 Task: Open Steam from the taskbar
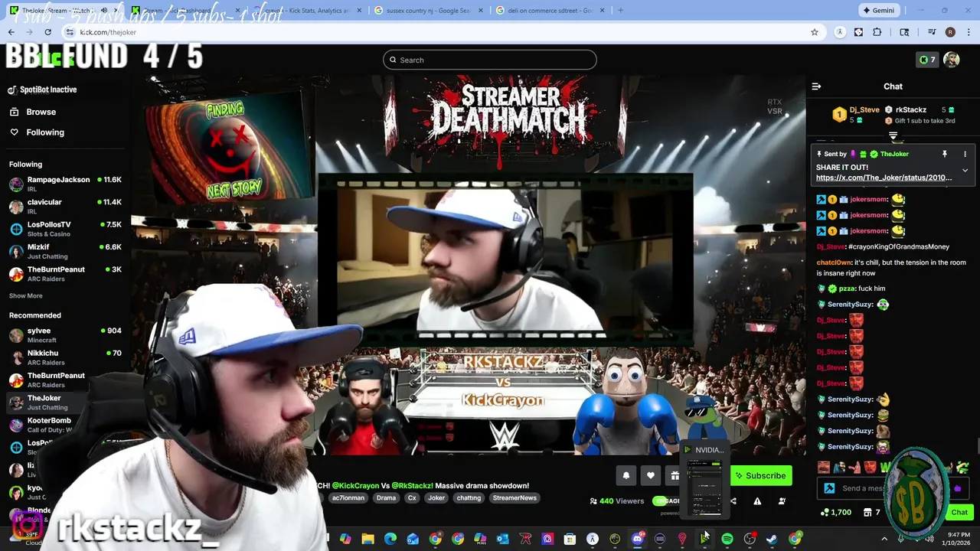point(772,539)
